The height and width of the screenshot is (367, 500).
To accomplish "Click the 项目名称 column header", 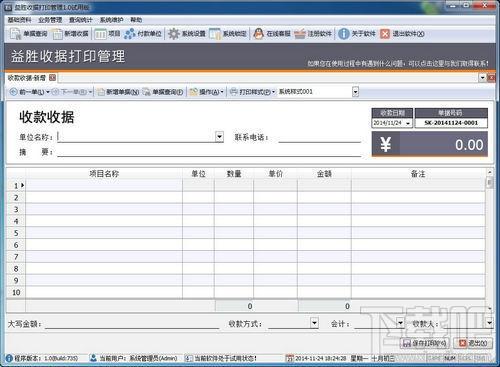I will click(104, 174).
